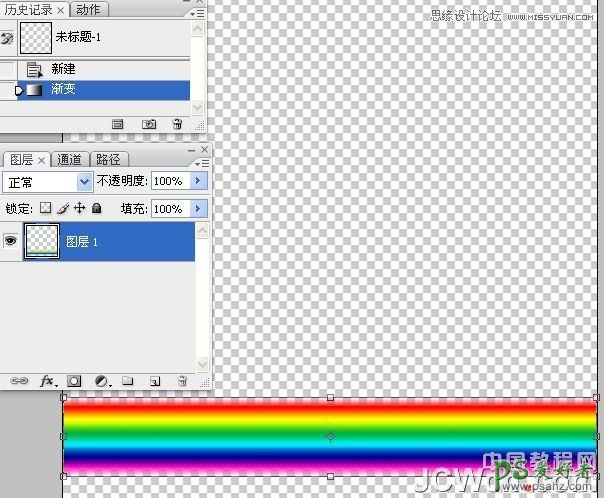Toggle lock position option

[x=79, y=209]
